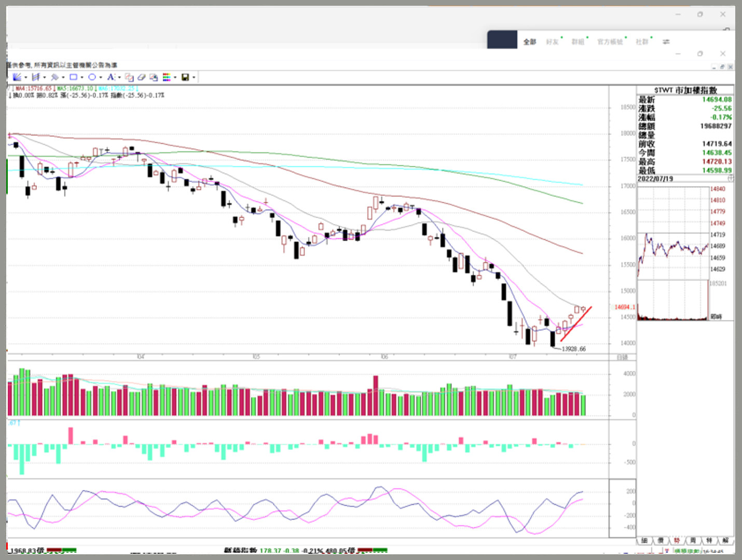Open the 官方帳號 tab

(610, 41)
